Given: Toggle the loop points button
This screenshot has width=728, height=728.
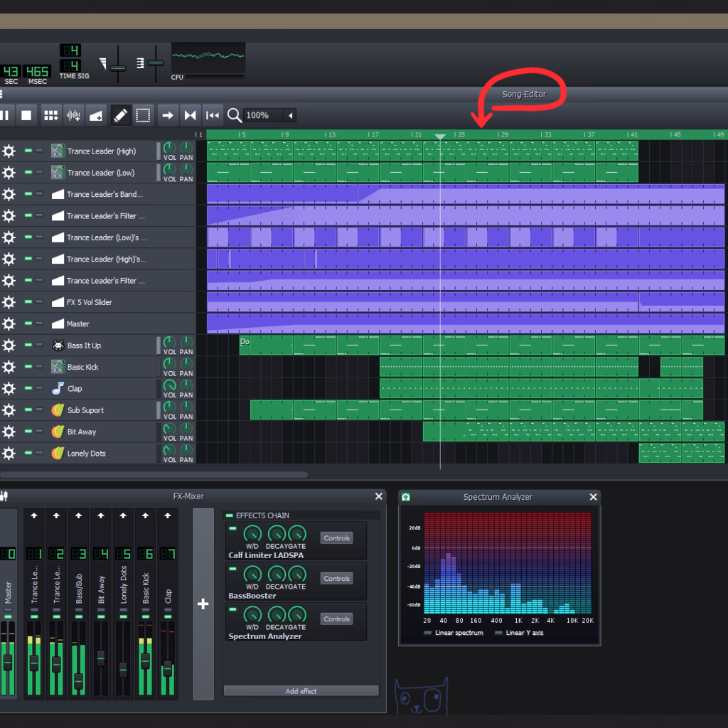Looking at the screenshot, I should click(x=190, y=115).
